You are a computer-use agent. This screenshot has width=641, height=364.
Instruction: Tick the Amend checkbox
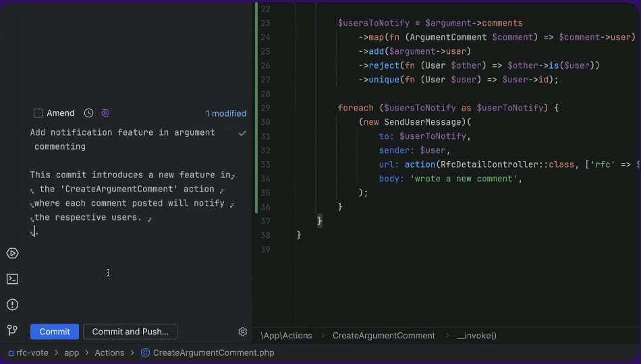(38, 113)
